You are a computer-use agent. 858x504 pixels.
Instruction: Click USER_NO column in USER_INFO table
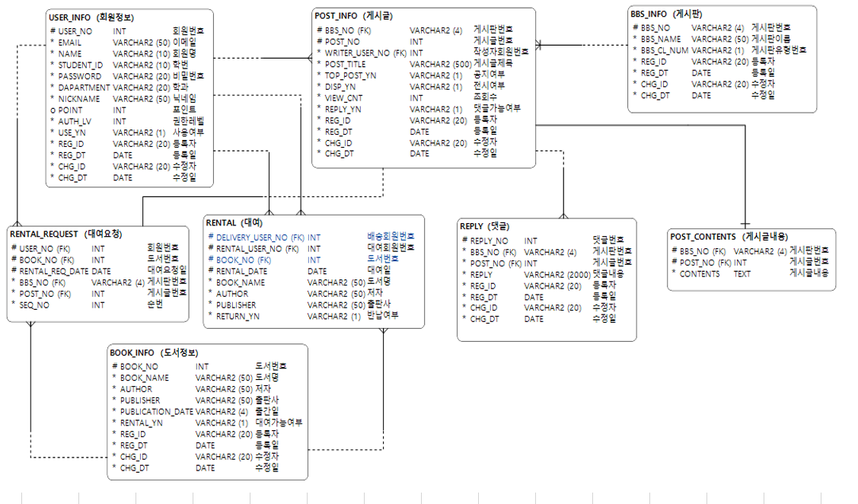(75, 31)
